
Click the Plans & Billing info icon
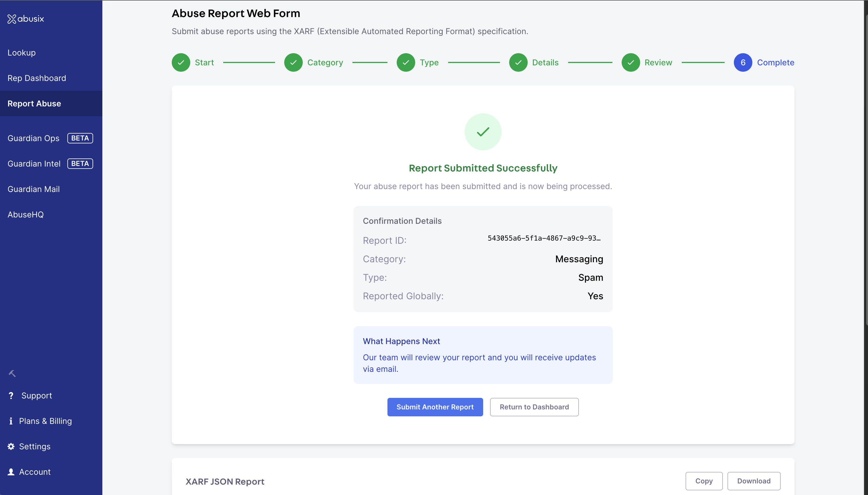click(x=11, y=421)
